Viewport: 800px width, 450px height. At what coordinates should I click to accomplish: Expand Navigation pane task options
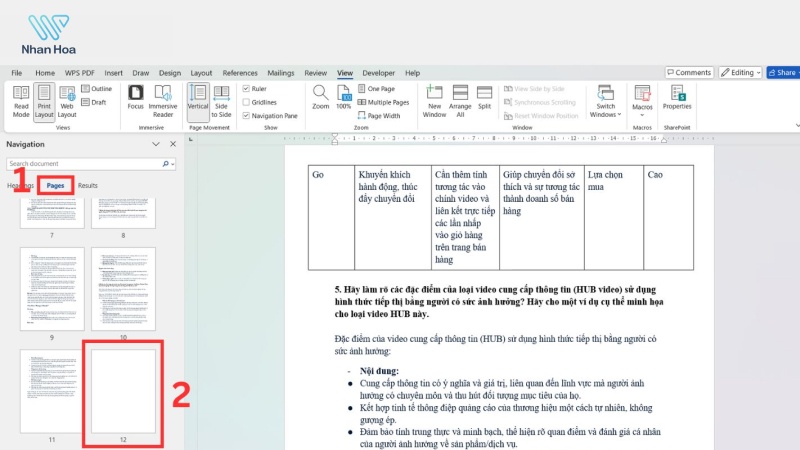pos(156,144)
